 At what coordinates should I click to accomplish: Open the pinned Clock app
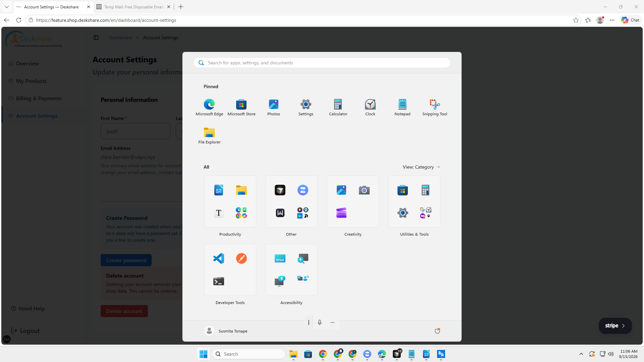[x=370, y=107]
